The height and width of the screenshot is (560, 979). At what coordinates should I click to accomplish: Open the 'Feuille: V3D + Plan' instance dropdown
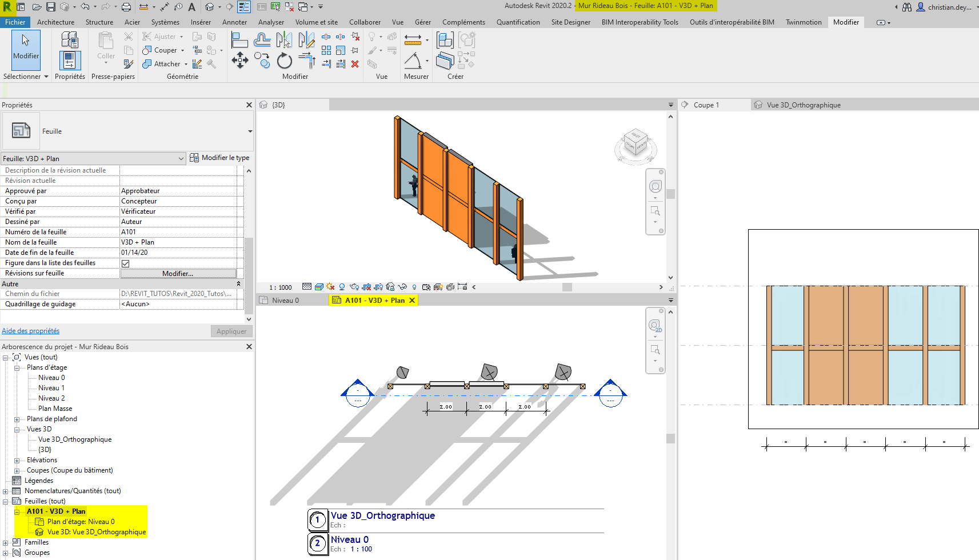coord(181,159)
